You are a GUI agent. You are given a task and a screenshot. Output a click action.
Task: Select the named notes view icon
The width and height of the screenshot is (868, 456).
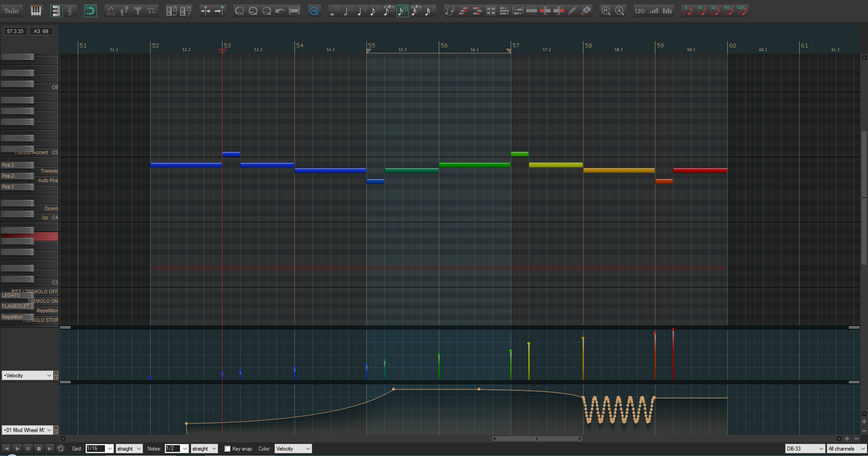56,10
